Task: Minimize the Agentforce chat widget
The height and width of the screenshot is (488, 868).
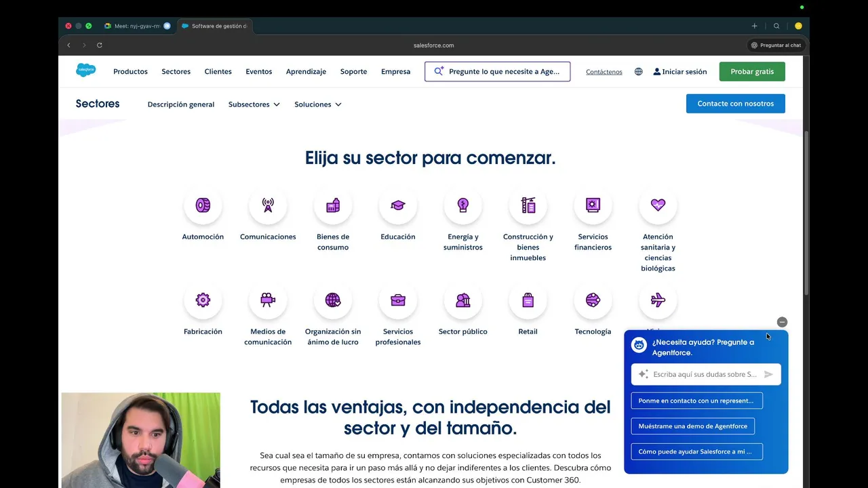Action: coord(782,322)
